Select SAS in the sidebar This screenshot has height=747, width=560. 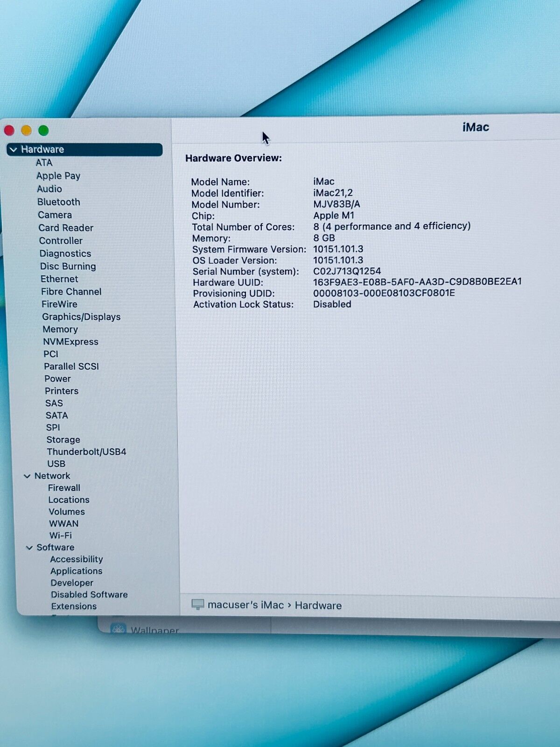pyautogui.click(x=54, y=403)
